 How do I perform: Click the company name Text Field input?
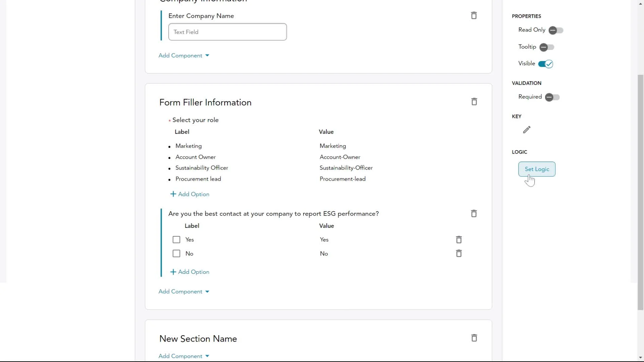pos(227,32)
